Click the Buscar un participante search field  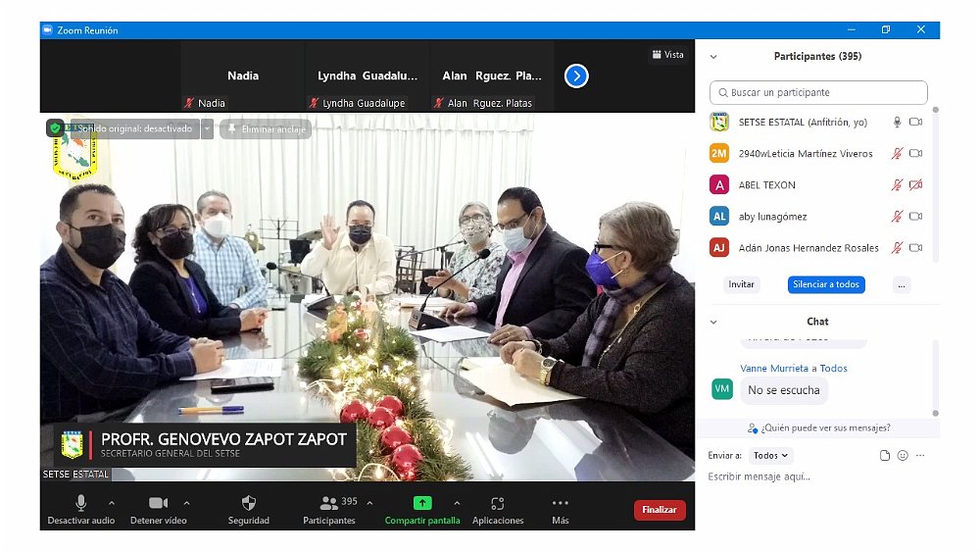tap(818, 93)
